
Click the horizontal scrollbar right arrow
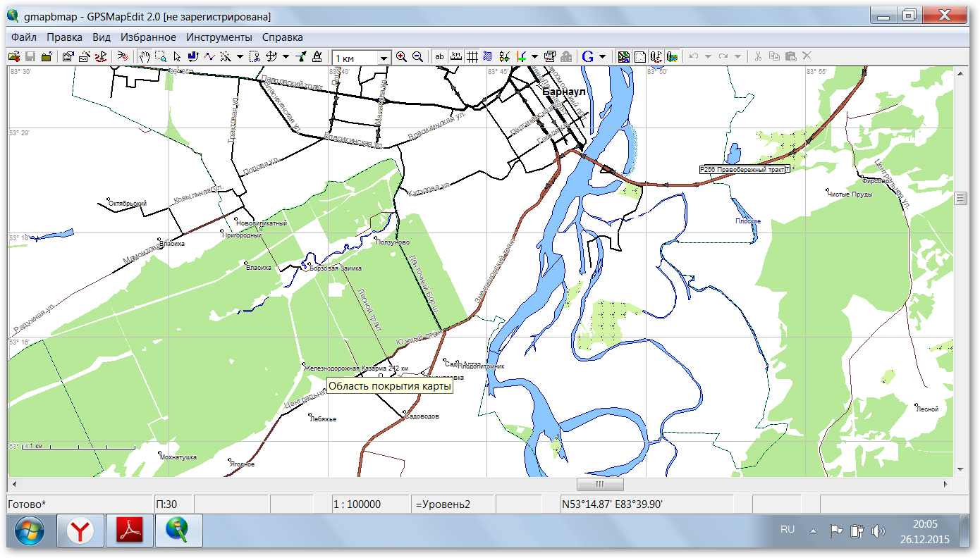(946, 485)
